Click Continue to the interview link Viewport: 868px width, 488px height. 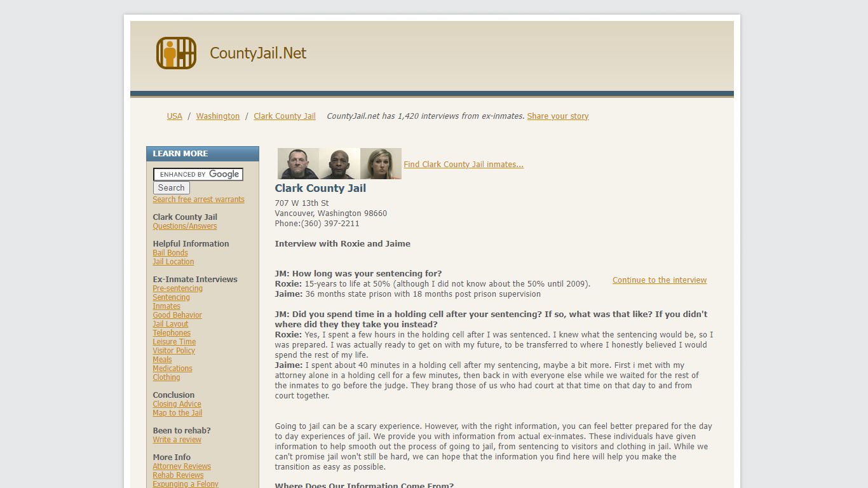click(660, 280)
